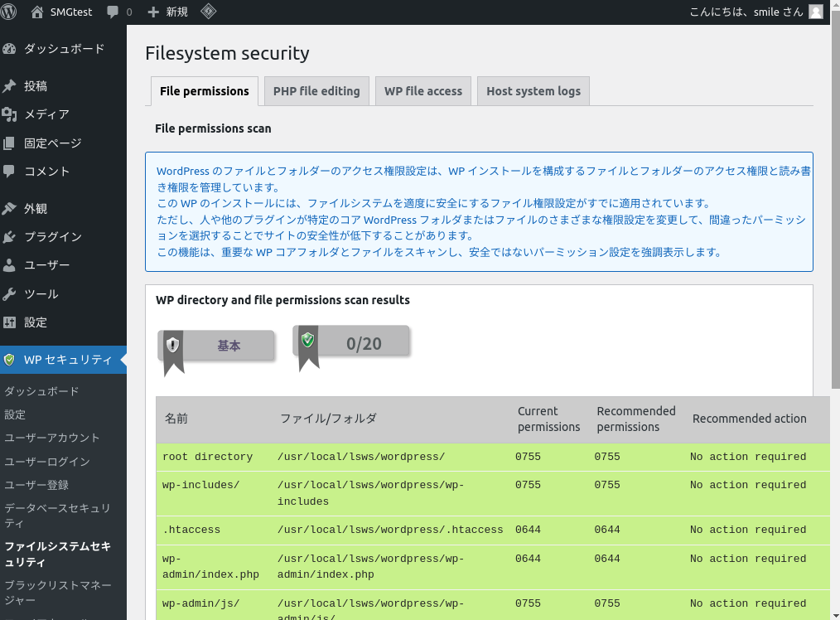Viewport: 840px width, 620px height.
Task: Open ユーザーログイン submenu link
Action: [47, 462]
